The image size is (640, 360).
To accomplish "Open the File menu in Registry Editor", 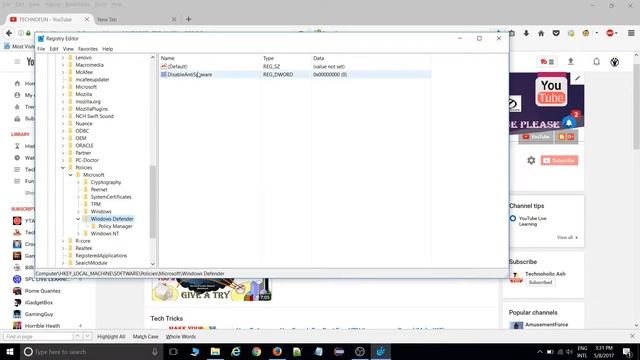I will coord(41,49).
